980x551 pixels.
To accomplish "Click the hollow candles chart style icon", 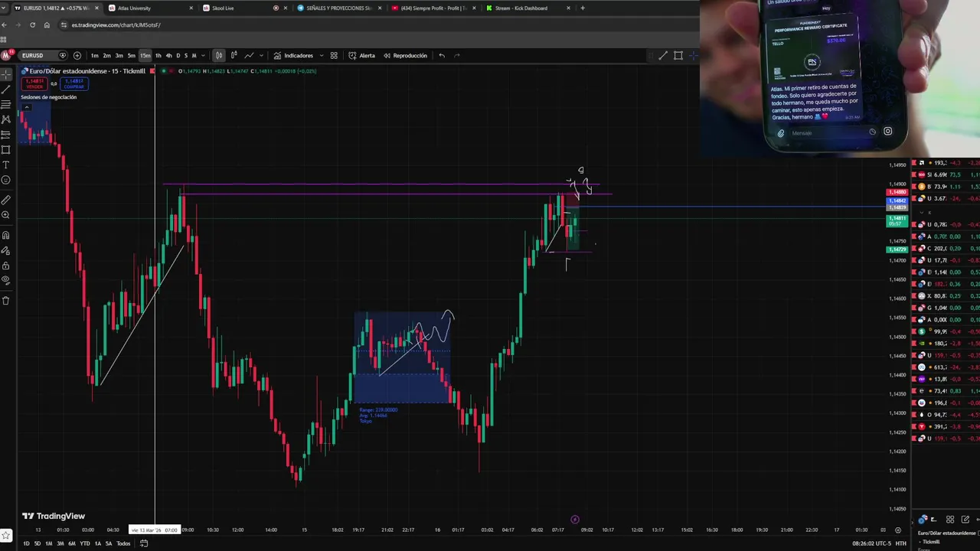I will (234, 55).
